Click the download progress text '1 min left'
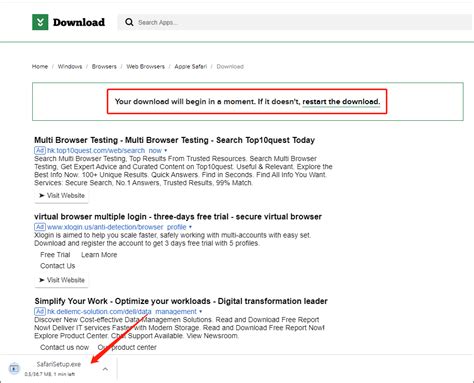Screen dimensions: 474x383 (x=64, y=374)
